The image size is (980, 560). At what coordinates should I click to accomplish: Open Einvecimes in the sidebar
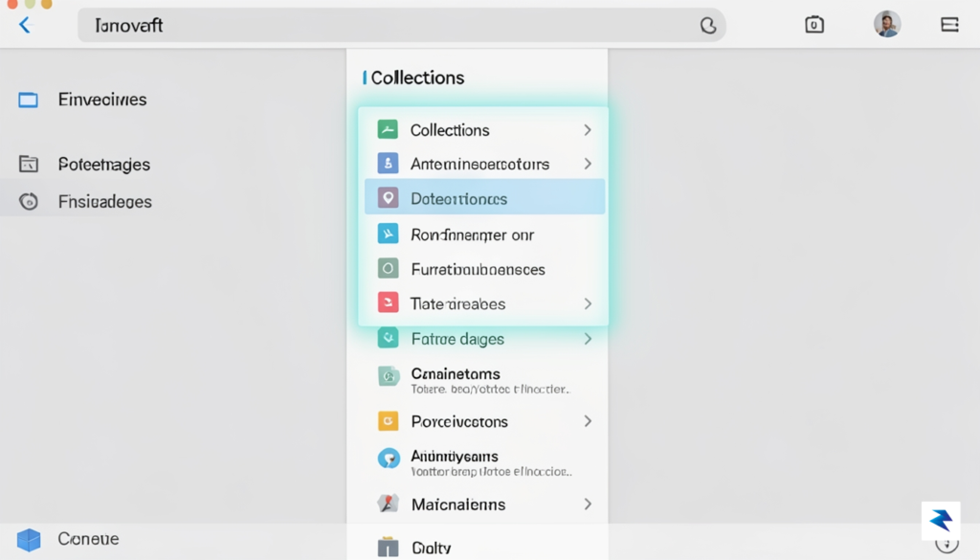(101, 100)
